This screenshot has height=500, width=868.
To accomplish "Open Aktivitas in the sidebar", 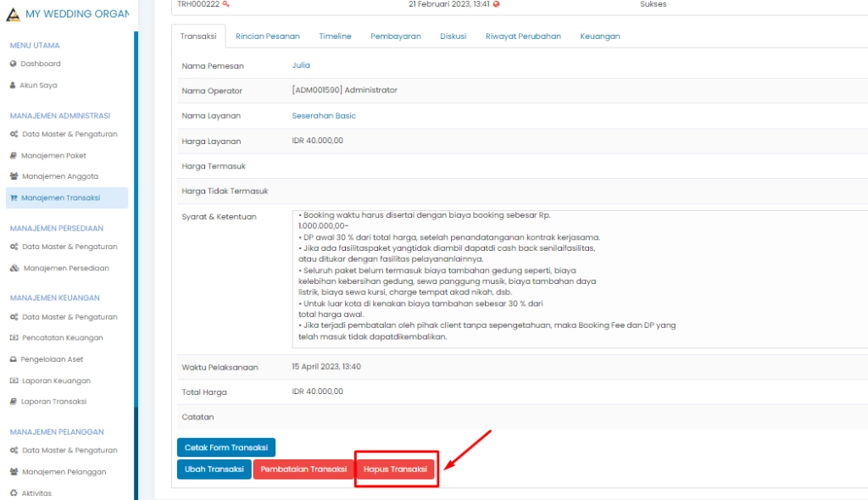I will point(36,492).
